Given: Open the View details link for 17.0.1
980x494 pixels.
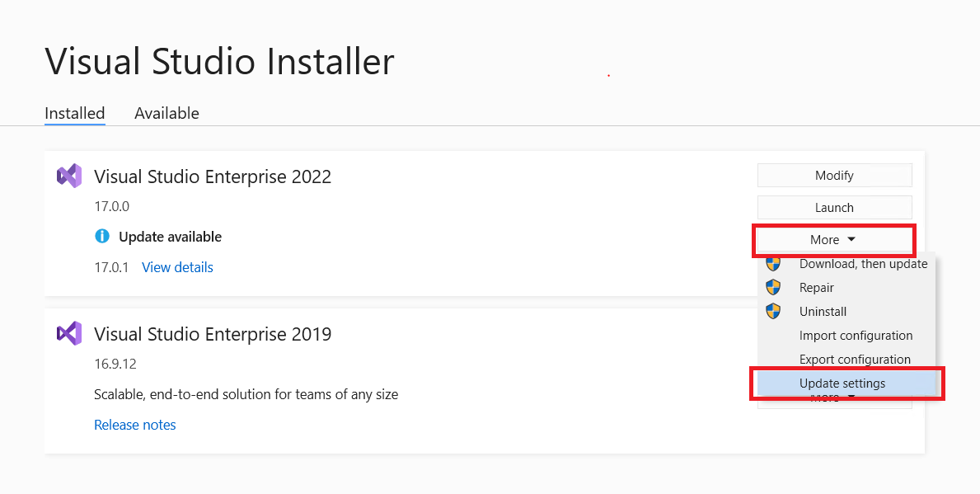Looking at the screenshot, I should (x=176, y=266).
